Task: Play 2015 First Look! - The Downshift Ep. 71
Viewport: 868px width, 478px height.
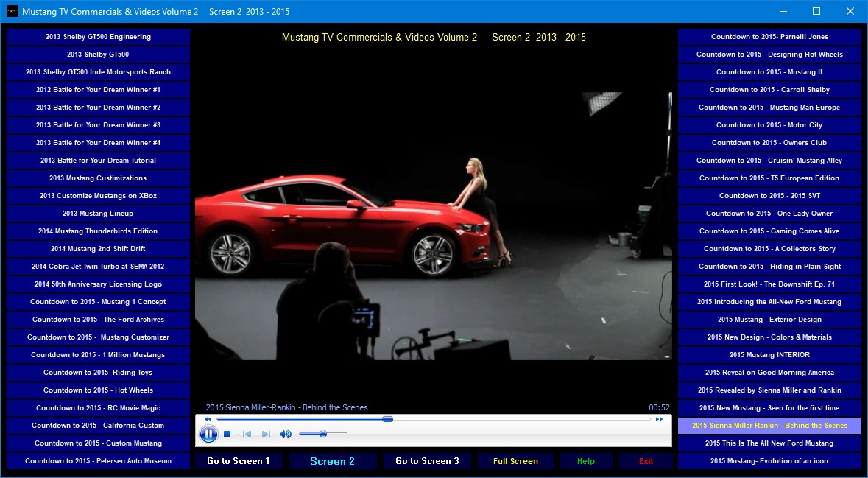Action: tap(769, 284)
